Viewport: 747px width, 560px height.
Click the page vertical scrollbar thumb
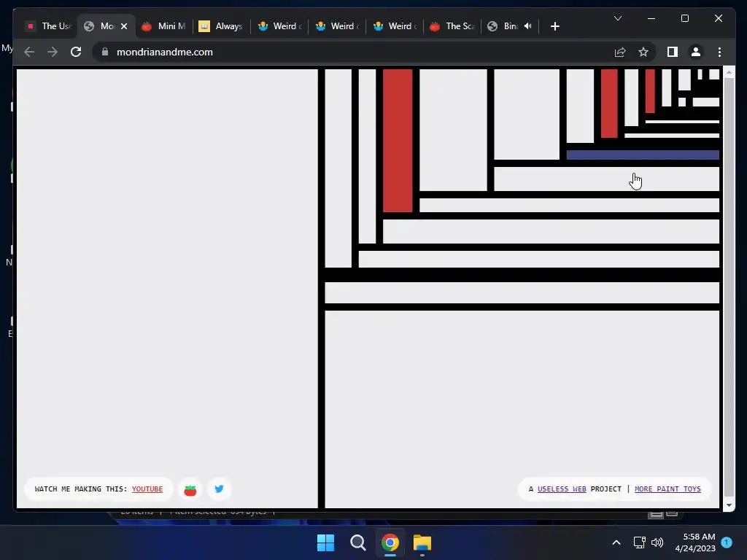pos(729,286)
